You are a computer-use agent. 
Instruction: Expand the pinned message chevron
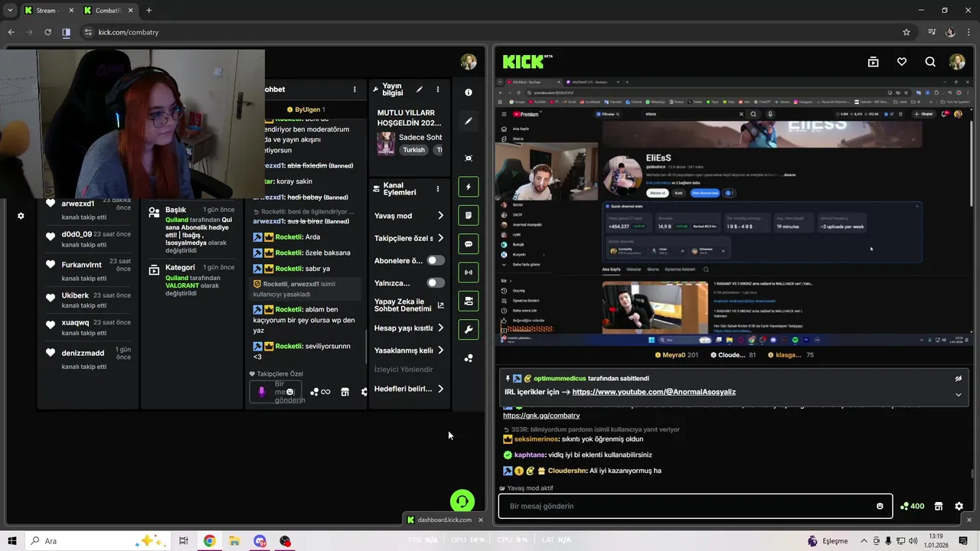pyautogui.click(x=958, y=395)
